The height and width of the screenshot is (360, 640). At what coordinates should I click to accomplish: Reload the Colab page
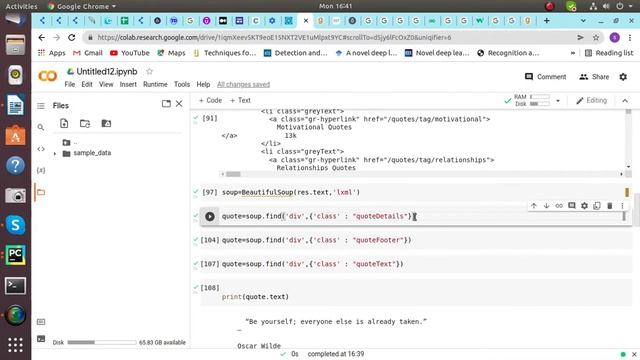pos(72,38)
